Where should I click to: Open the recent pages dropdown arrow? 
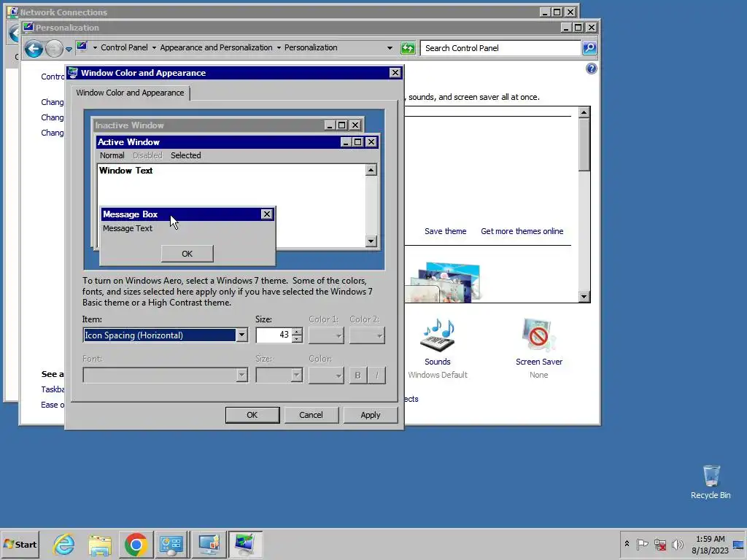(69, 49)
